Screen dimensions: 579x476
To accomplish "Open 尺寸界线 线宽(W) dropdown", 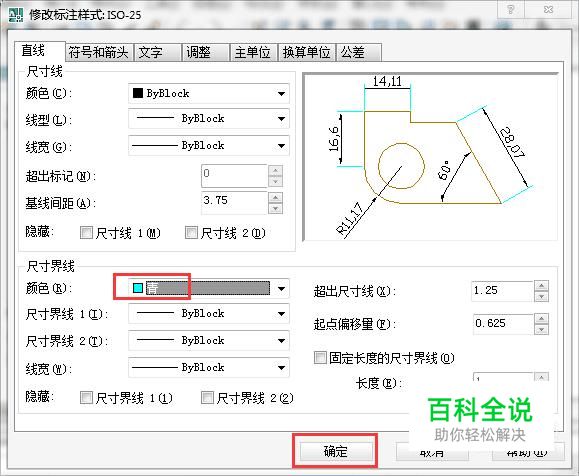I will pos(209,367).
